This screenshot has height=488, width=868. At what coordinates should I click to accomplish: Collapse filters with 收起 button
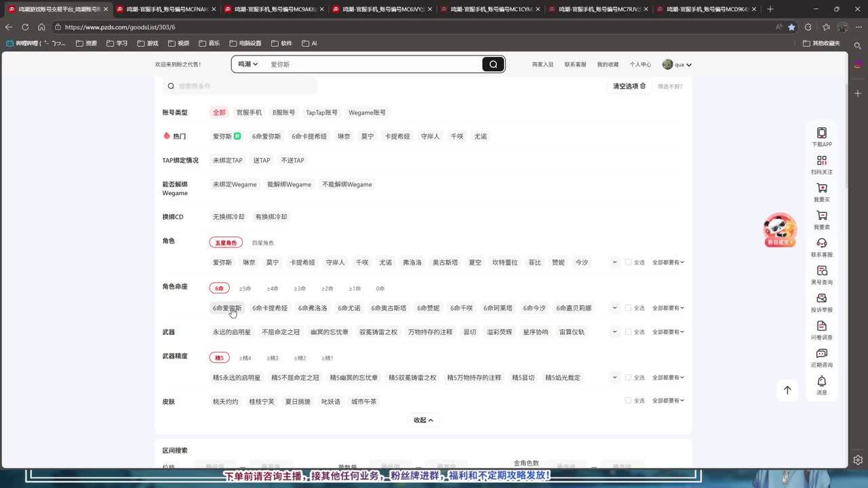pos(423,420)
